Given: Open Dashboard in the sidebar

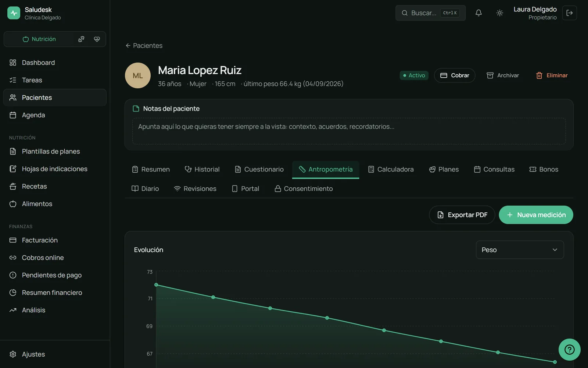Looking at the screenshot, I should [55, 63].
